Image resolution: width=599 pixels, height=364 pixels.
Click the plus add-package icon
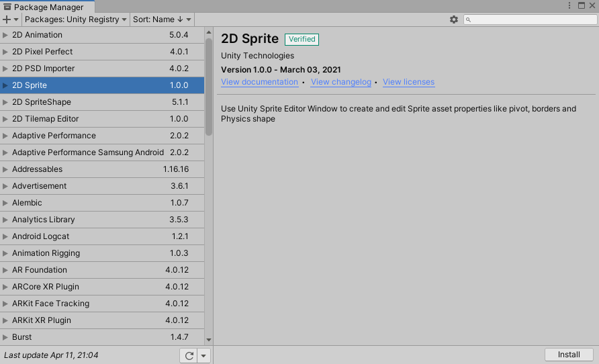tap(7, 19)
